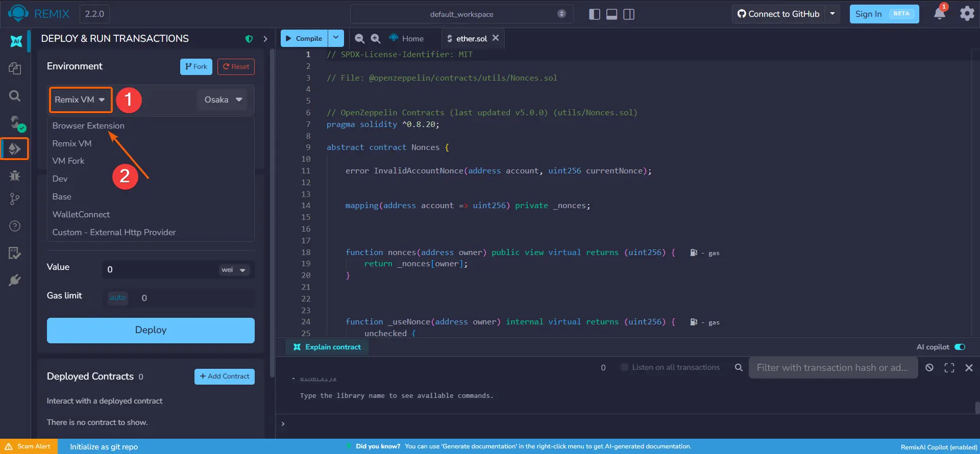Click the gas estimate icon beside nonces function

tap(694, 253)
